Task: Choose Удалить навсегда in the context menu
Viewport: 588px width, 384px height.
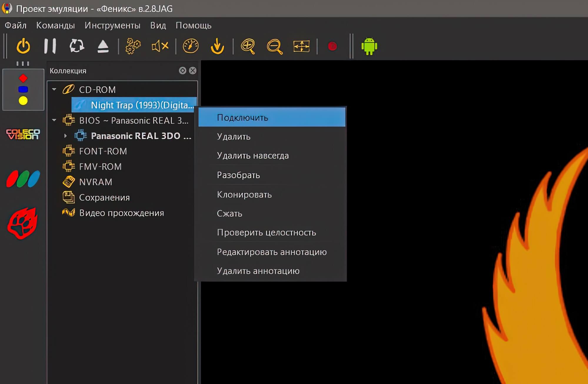Action: click(x=272, y=155)
